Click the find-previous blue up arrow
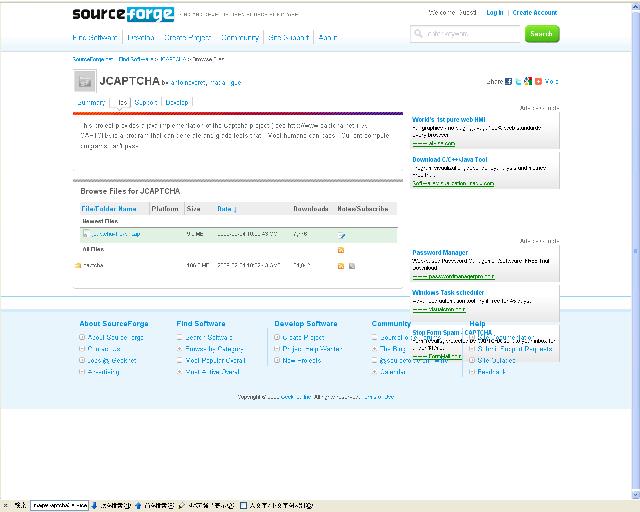The image size is (640, 512). (x=138, y=505)
